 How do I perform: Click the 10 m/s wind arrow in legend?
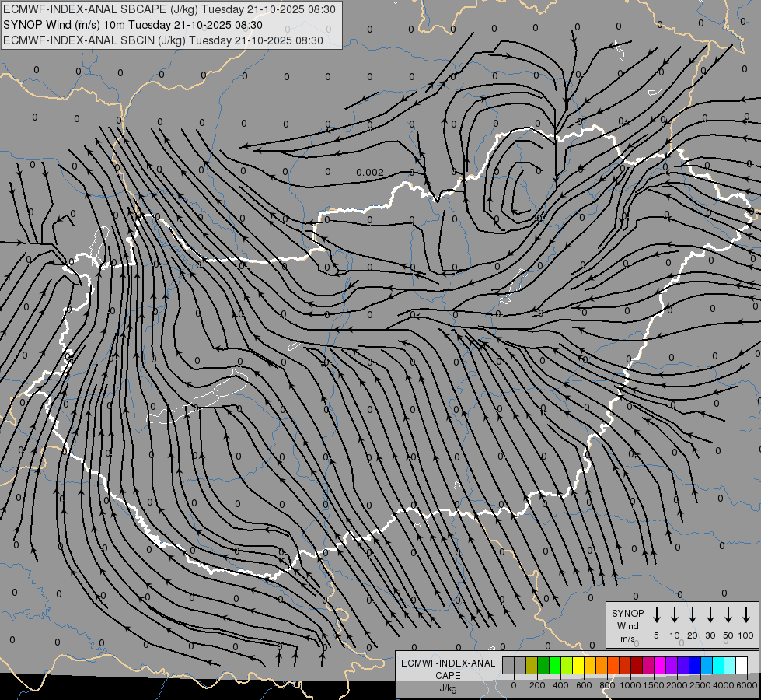point(675,615)
